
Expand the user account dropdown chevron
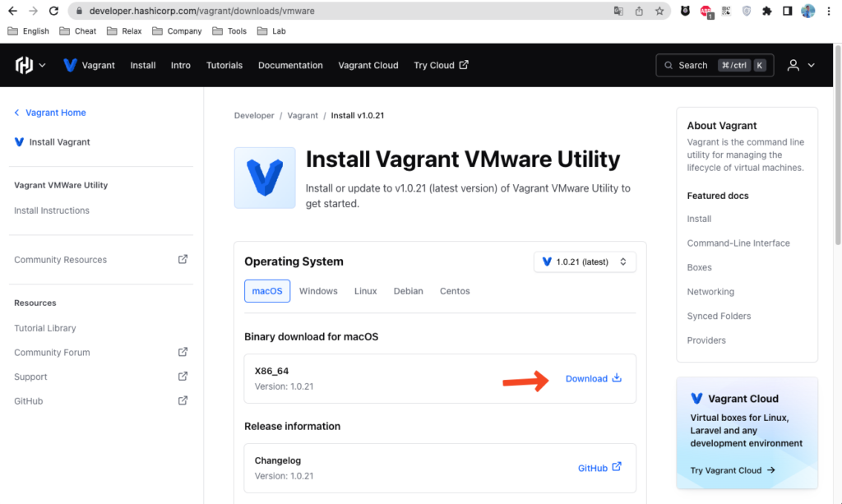pyautogui.click(x=812, y=65)
